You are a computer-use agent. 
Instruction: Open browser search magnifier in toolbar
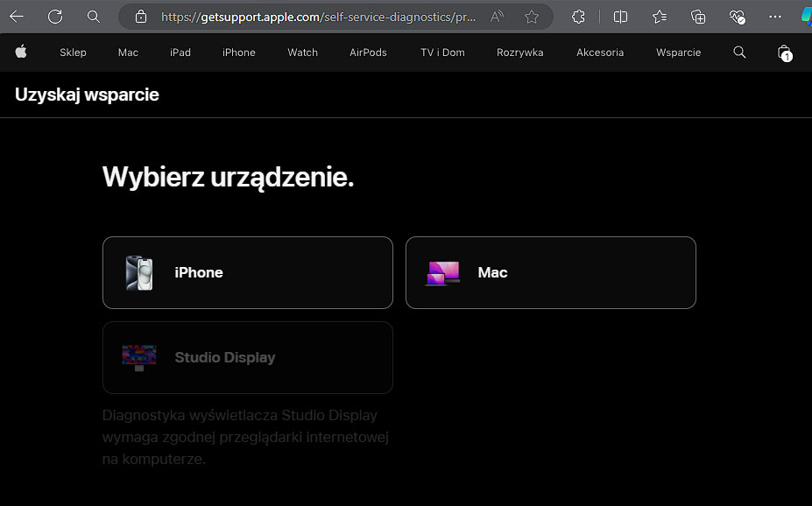[x=93, y=17]
